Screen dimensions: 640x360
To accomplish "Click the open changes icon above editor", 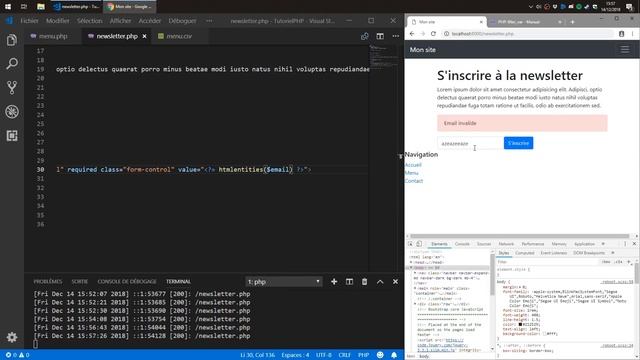I will pyautogui.click(x=364, y=36).
